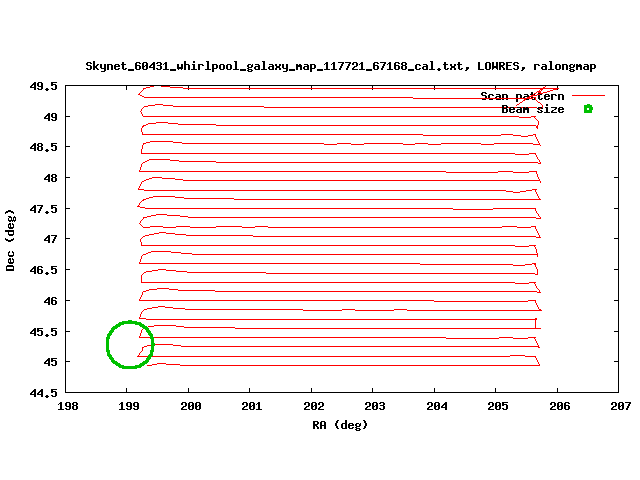Click the y-axis tick label 48
Viewport: 640px width, 480px height.
tap(51, 178)
